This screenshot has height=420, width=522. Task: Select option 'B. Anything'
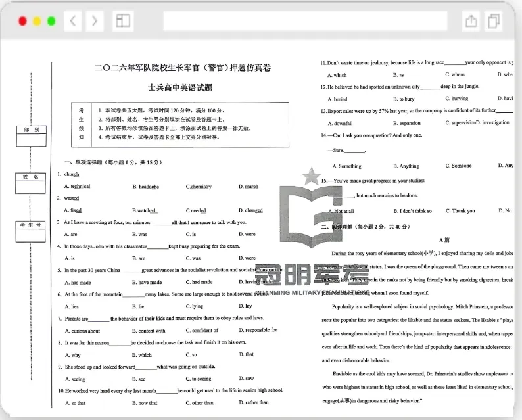[406, 166]
